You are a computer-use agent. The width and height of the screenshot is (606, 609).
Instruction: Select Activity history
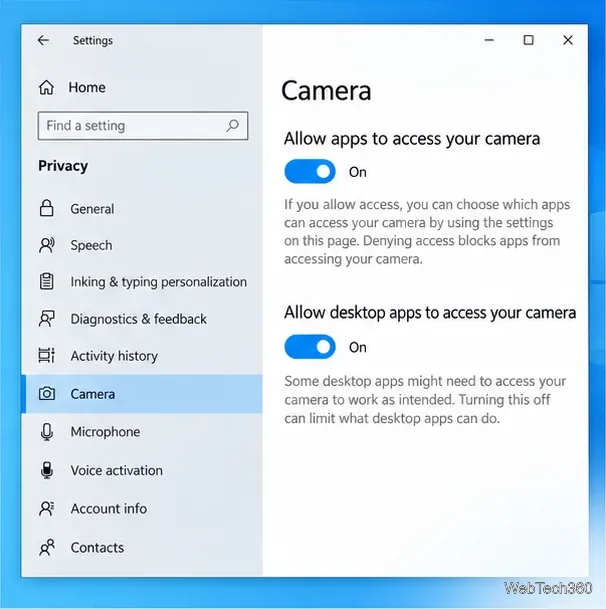click(114, 356)
